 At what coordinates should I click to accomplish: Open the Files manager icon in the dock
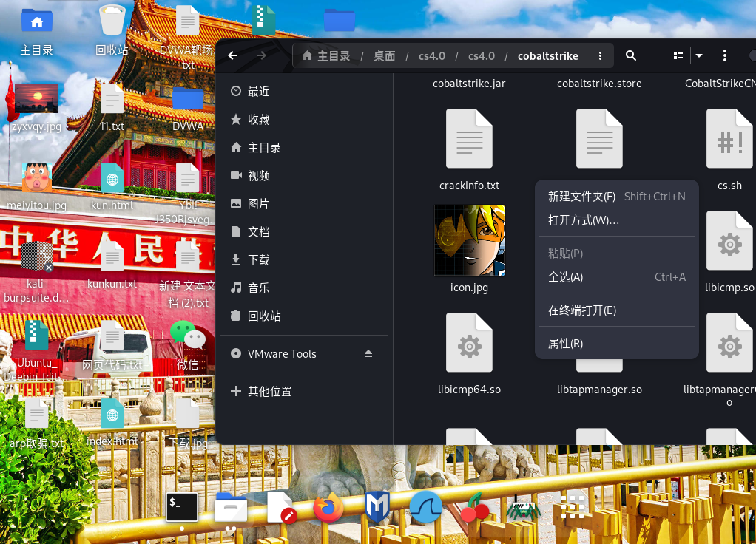[x=231, y=508]
